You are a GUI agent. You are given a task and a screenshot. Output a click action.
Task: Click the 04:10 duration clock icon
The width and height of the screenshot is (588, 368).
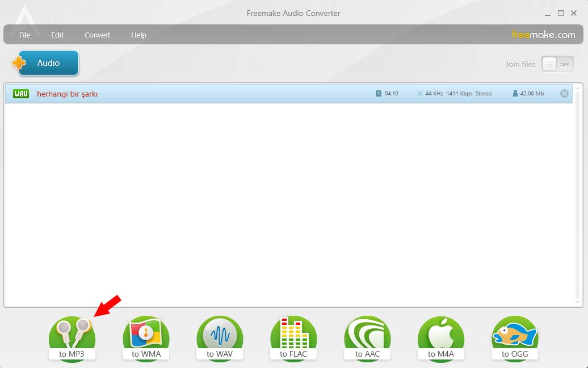(x=379, y=94)
